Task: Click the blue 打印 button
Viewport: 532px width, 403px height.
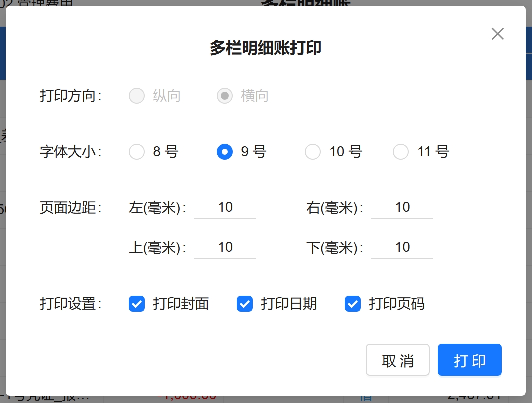Action: pos(469,360)
